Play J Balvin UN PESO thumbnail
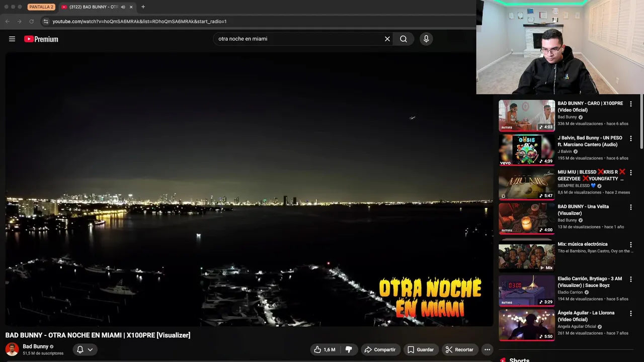Image resolution: width=644 pixels, height=362 pixels. (x=527, y=150)
